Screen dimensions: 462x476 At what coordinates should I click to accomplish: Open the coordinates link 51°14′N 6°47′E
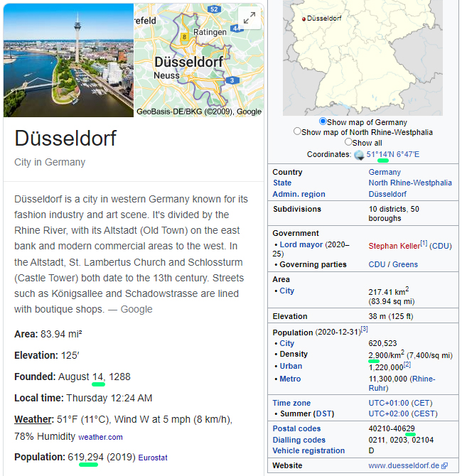(393, 154)
